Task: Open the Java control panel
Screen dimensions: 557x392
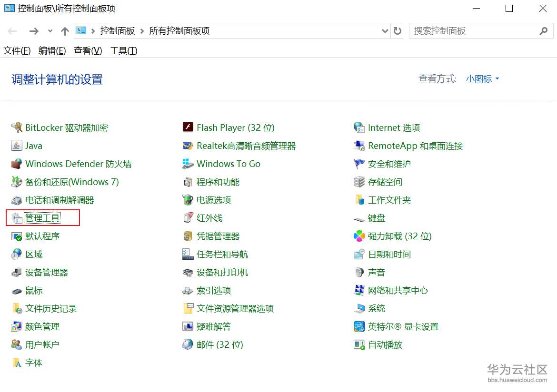Action: click(34, 146)
